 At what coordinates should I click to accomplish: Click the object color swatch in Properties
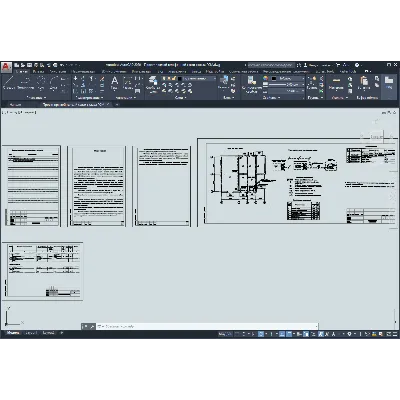pos(274,78)
